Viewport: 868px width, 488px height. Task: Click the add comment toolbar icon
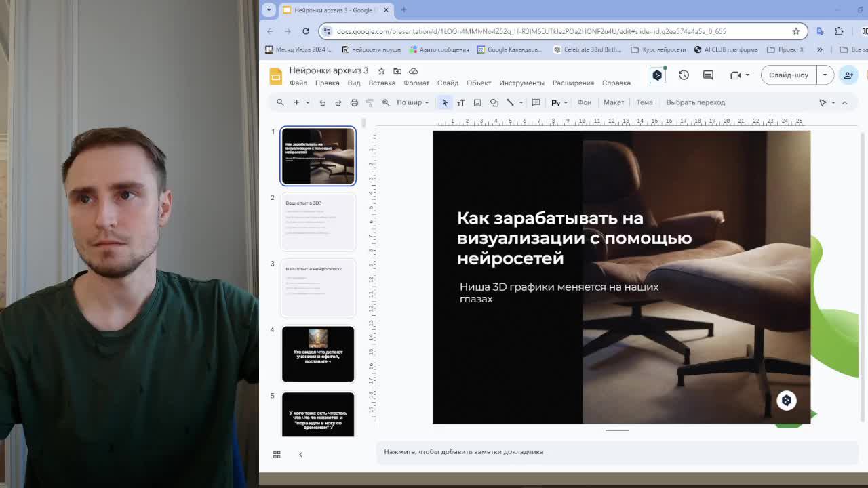tap(536, 102)
